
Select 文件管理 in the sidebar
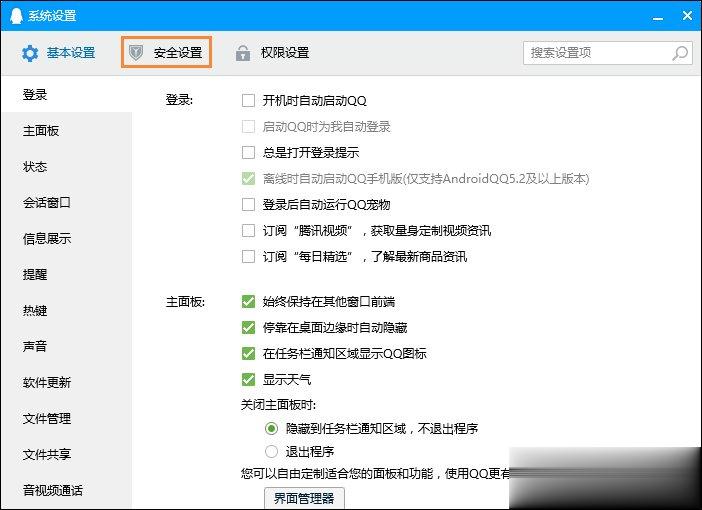tap(67, 418)
